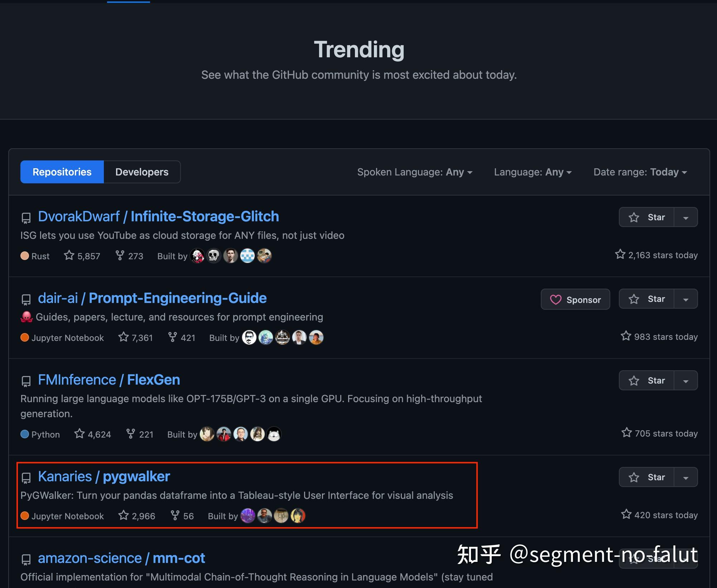Screen dimensions: 717x588
Task: Click the star icon showing 2,966 stars
Action: [124, 515]
